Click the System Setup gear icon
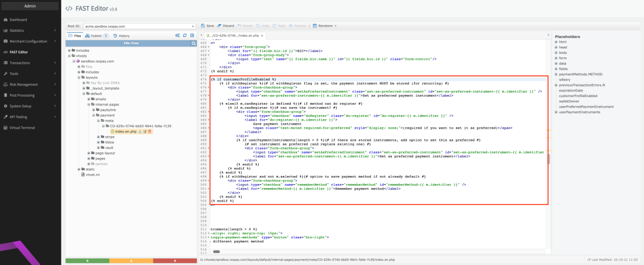 [6, 106]
